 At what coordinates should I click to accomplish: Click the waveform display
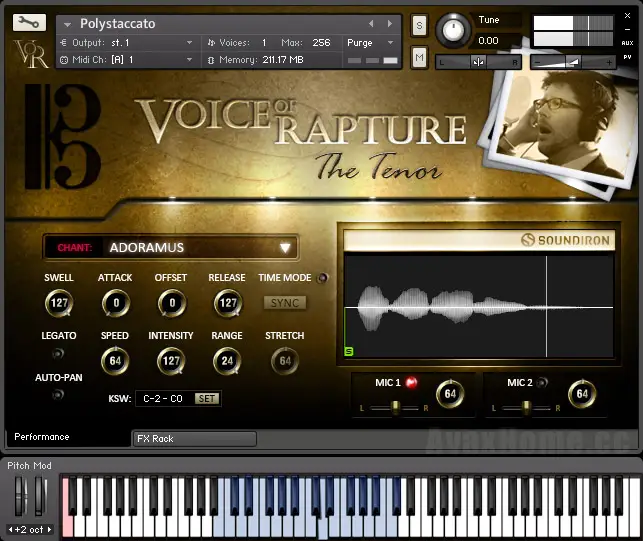coord(479,306)
